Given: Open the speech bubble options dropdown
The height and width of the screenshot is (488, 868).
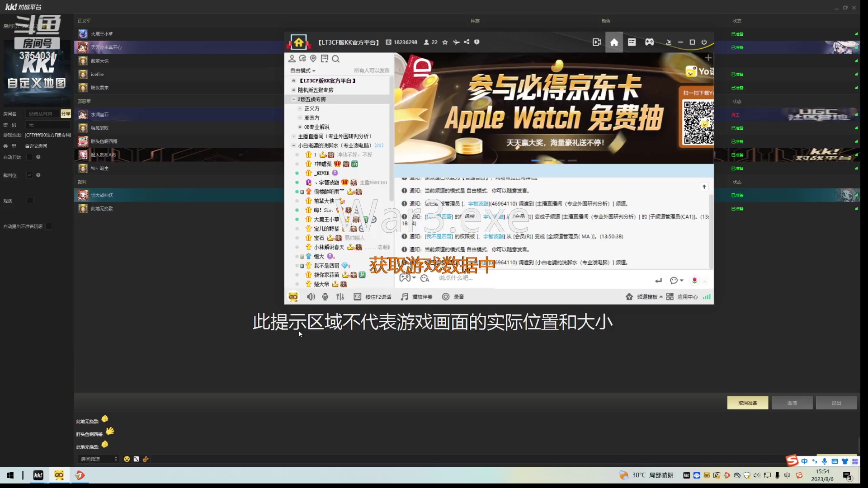Looking at the screenshot, I should [676, 281].
